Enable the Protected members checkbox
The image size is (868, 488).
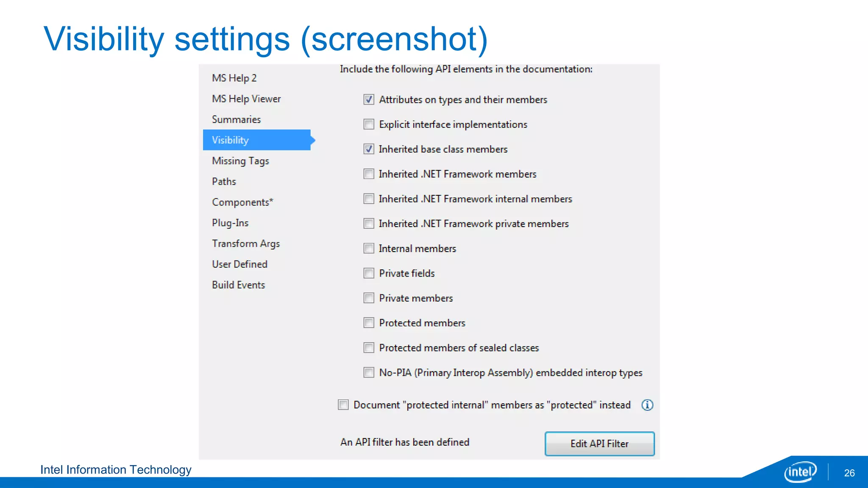click(x=369, y=323)
